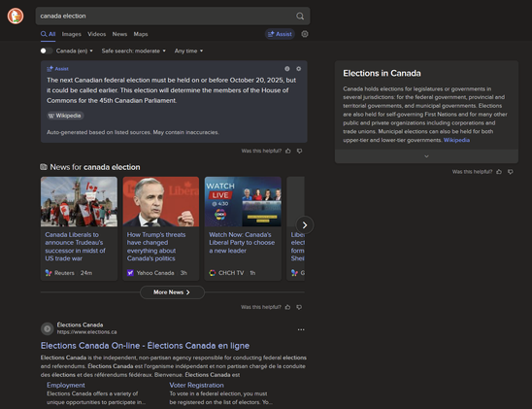Click the Watch Live news thumbnail
This screenshot has height=409, width=532.
pos(243,202)
